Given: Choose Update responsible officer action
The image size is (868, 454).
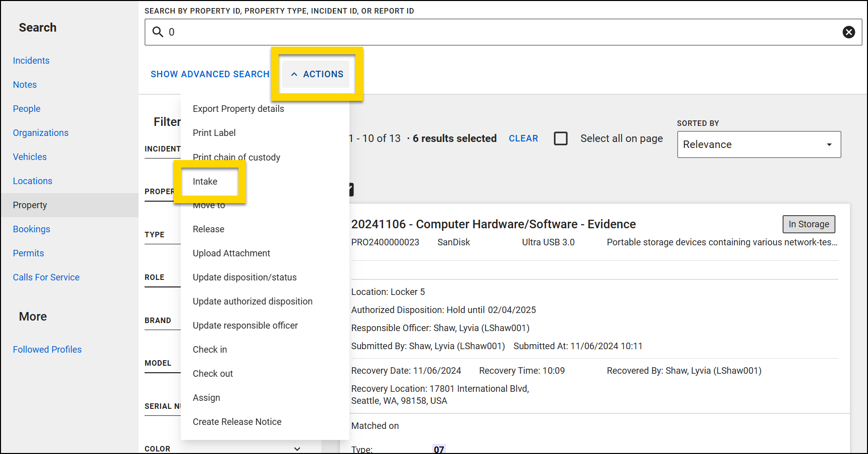Looking at the screenshot, I should click(245, 325).
